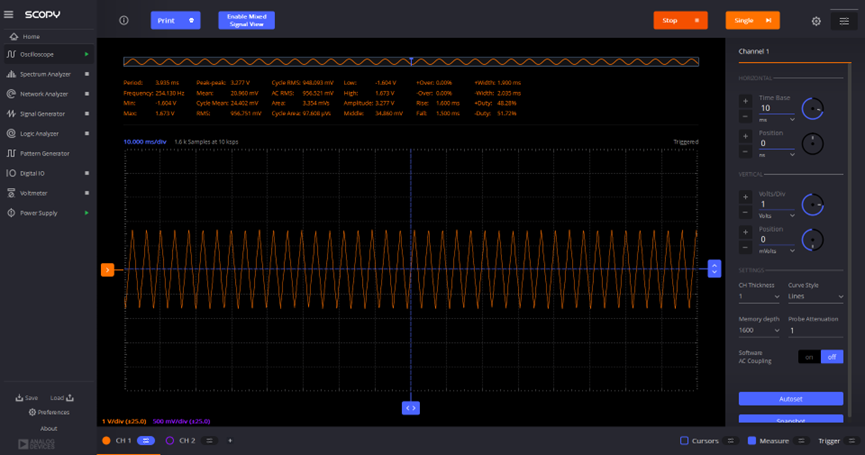Screen dimensions: 865x455
Task: Click the Autoset button
Action: 791,399
